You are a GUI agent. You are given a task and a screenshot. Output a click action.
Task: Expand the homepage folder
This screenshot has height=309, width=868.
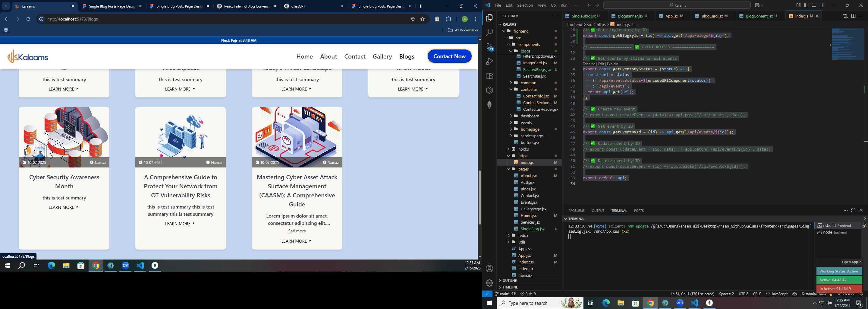point(511,129)
